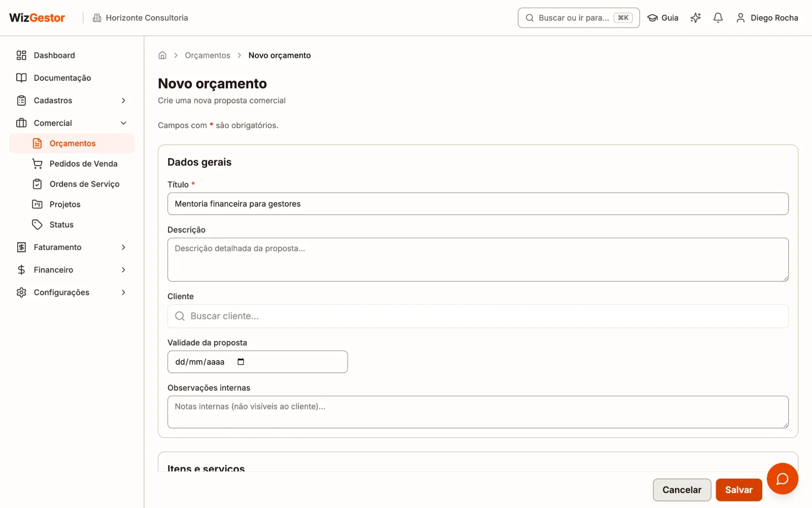Click the Documentação book icon

point(21,78)
